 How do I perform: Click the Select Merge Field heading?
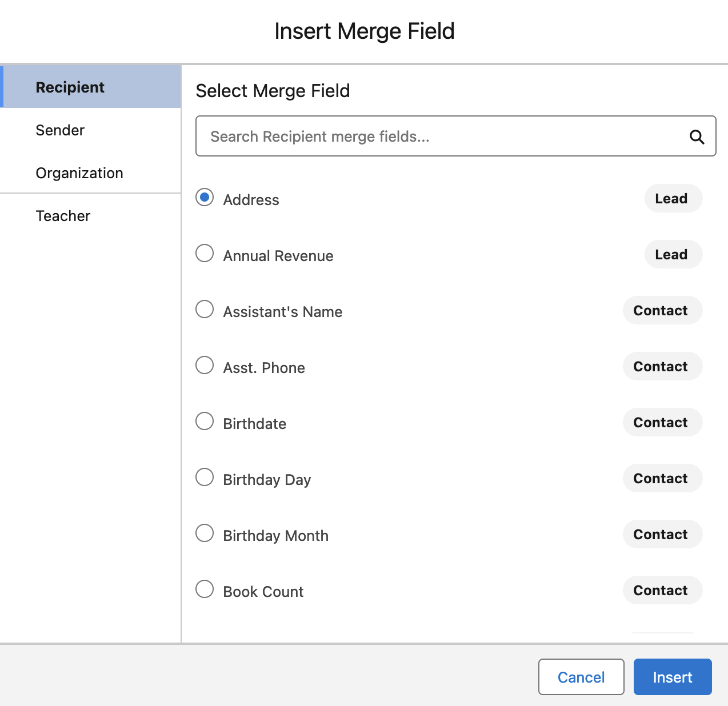273,91
